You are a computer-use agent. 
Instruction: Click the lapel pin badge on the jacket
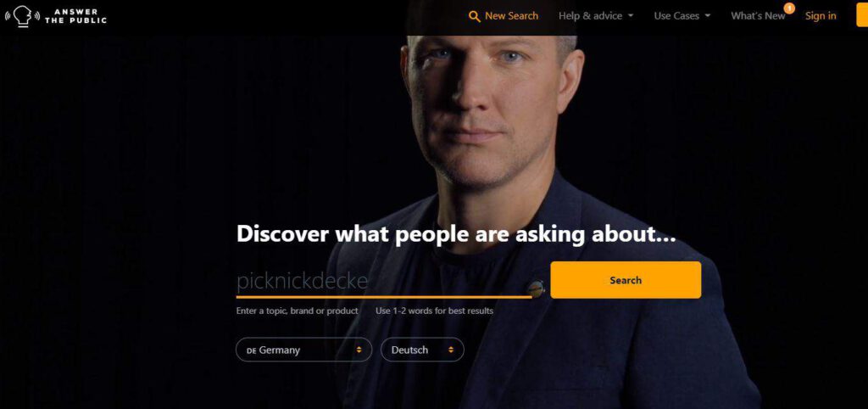(x=536, y=288)
